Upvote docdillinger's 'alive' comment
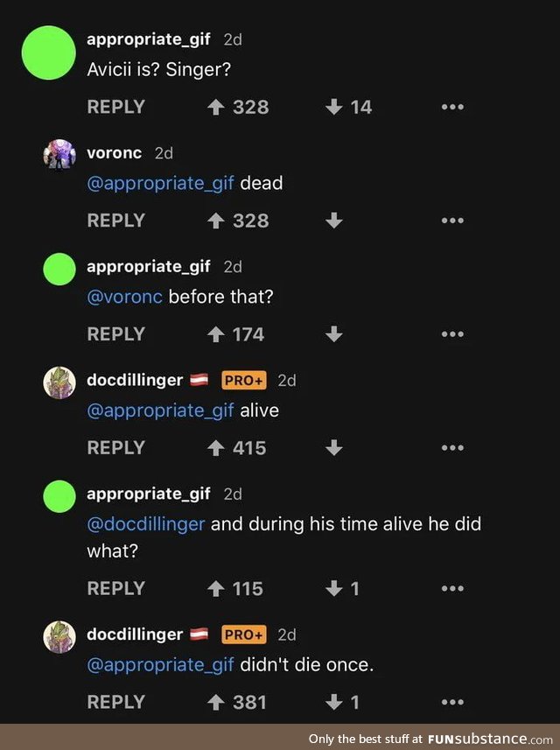The width and height of the screenshot is (560, 750). coord(214,448)
